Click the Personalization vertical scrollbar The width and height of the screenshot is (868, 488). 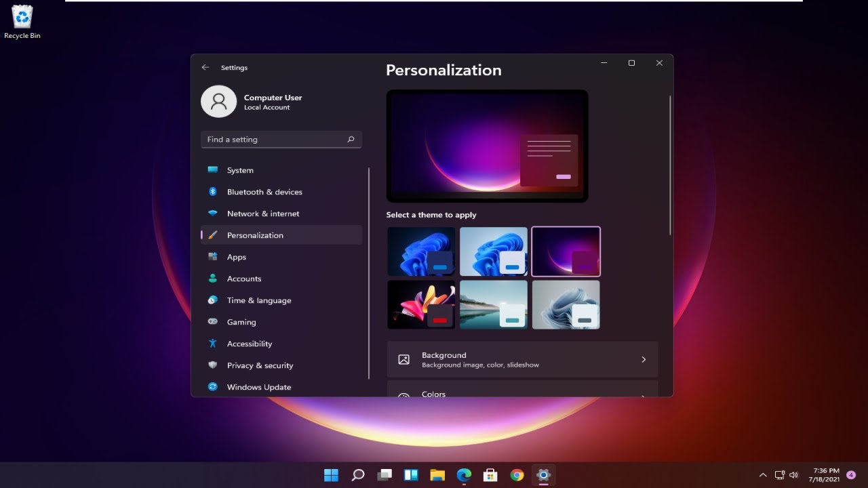(670, 165)
